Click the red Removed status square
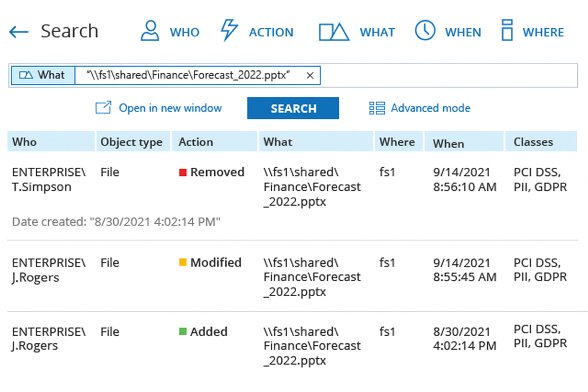588x392 pixels. pyautogui.click(x=183, y=172)
